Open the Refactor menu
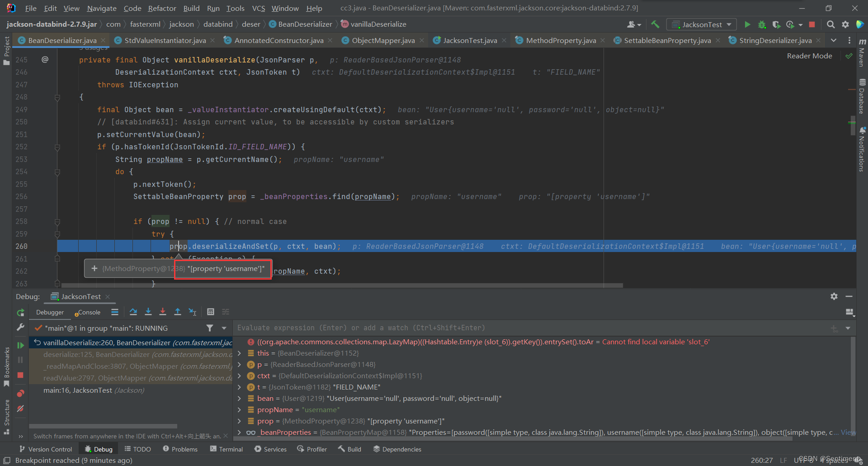Image resolution: width=868 pixels, height=466 pixels. point(162,8)
